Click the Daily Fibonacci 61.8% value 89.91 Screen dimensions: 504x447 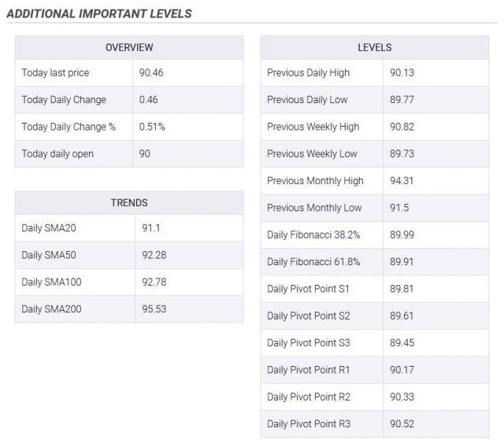(402, 261)
